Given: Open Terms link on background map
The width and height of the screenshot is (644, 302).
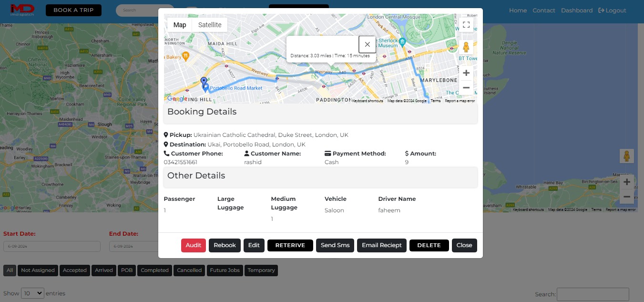Looking at the screenshot, I should [596, 210].
